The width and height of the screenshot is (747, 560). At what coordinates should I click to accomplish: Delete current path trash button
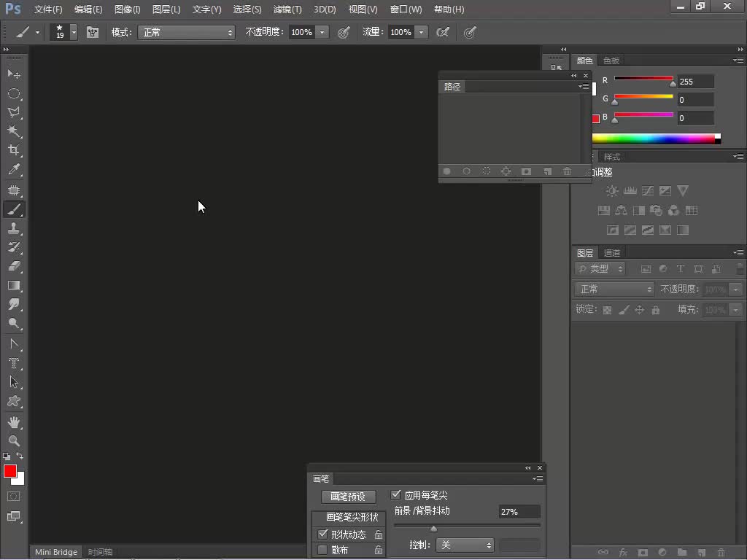coord(567,171)
